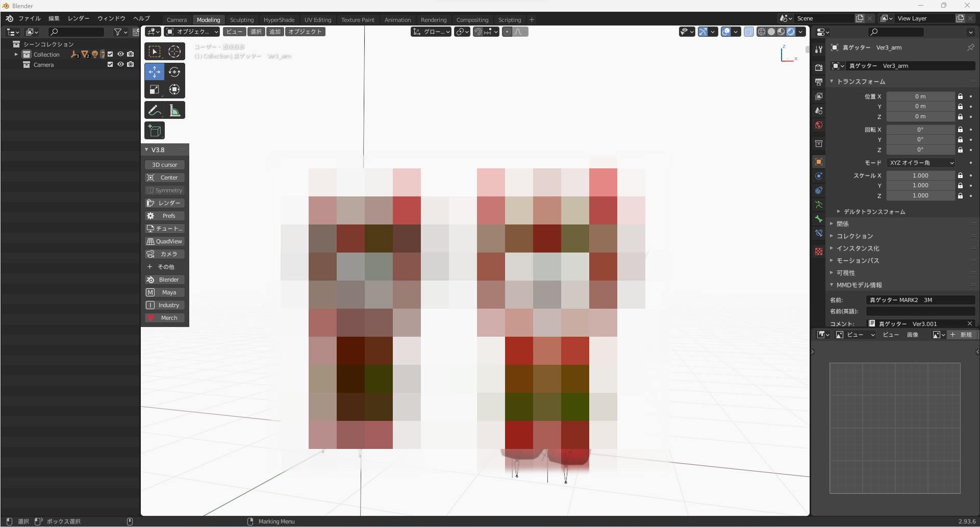Activate the Annotate pencil tool

click(x=154, y=110)
